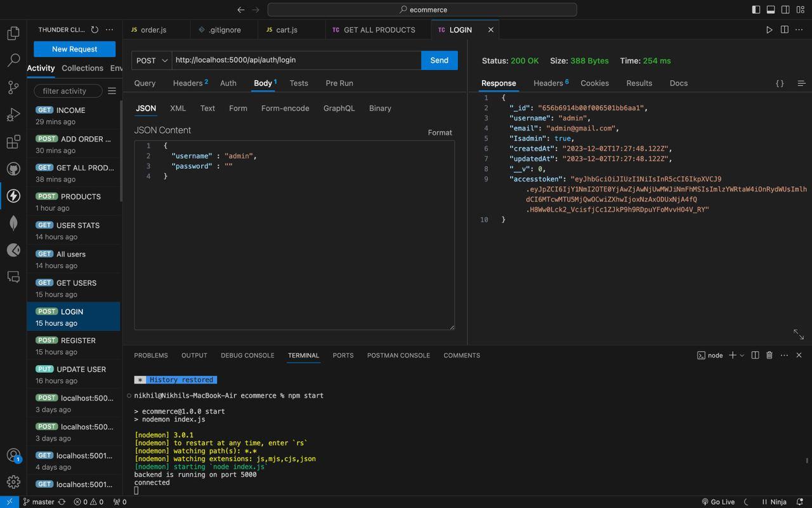The image size is (812, 508).
Task: Click the master branch in status bar
Action: point(38,502)
